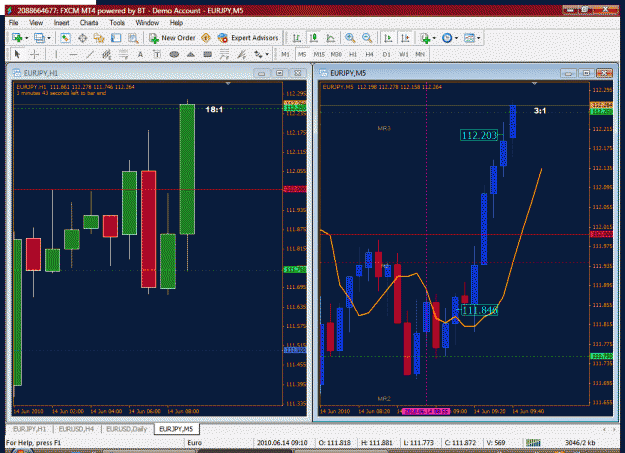Select the Text 'A' drawing tool

tap(140, 54)
